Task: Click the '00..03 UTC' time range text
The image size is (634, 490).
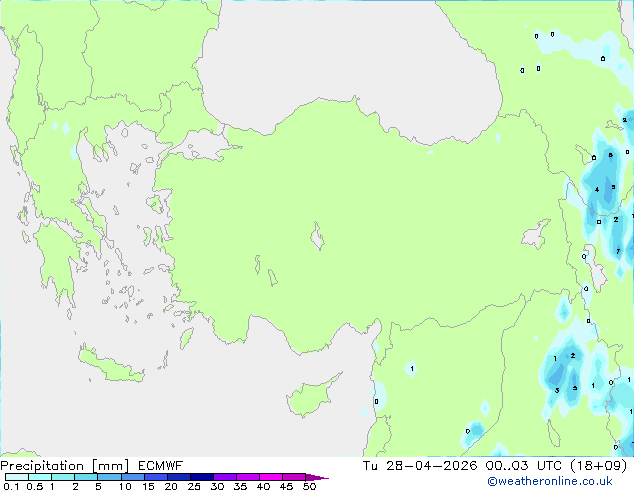Action: [524, 466]
